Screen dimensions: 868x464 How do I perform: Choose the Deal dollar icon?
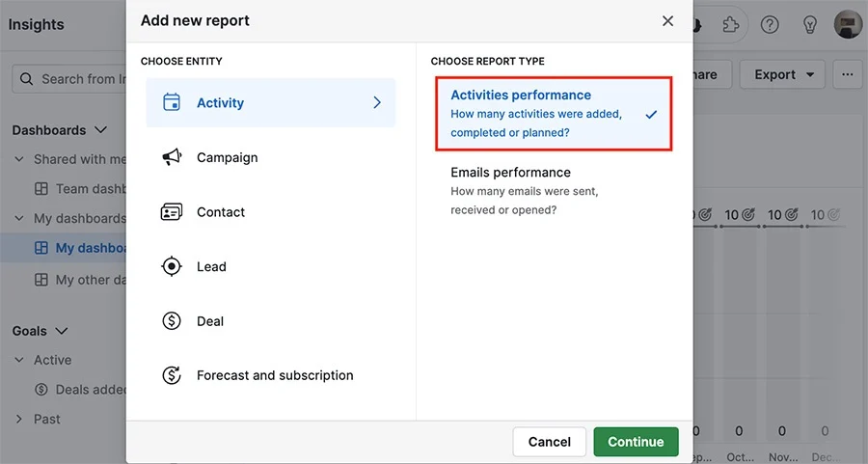click(172, 320)
